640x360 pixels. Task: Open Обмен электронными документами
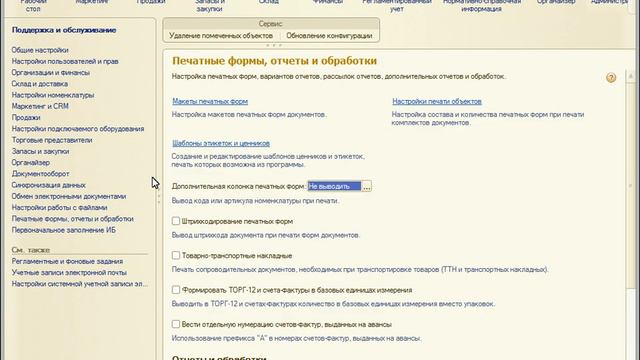[69, 196]
